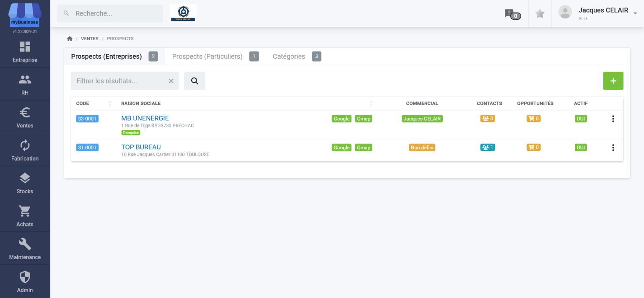Open the Admin module in sidebar
The width and height of the screenshot is (644, 298).
click(25, 282)
